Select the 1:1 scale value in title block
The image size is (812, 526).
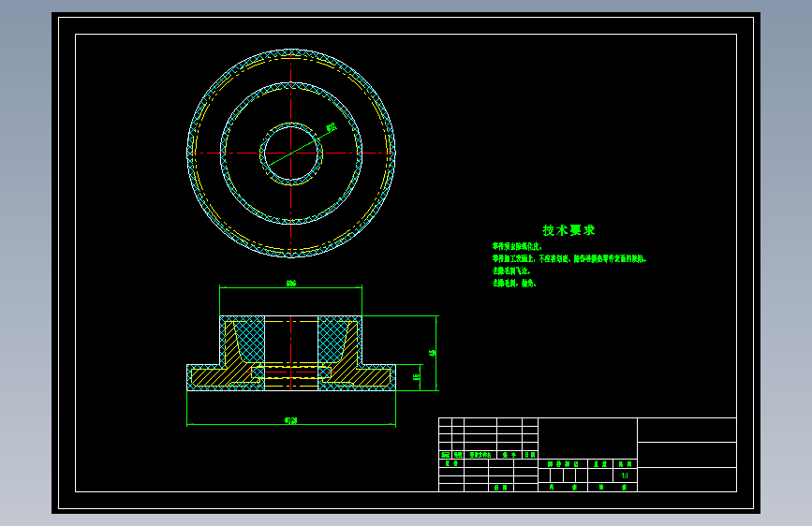click(x=625, y=475)
